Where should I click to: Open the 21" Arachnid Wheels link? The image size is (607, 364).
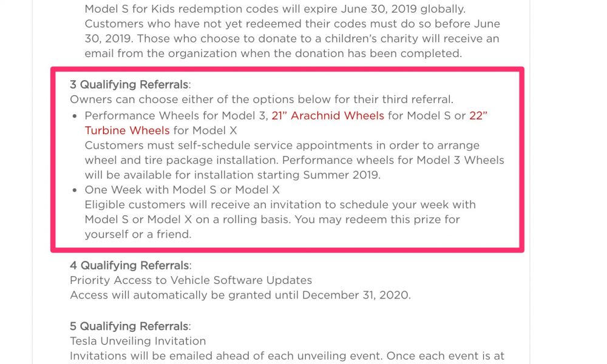click(328, 116)
